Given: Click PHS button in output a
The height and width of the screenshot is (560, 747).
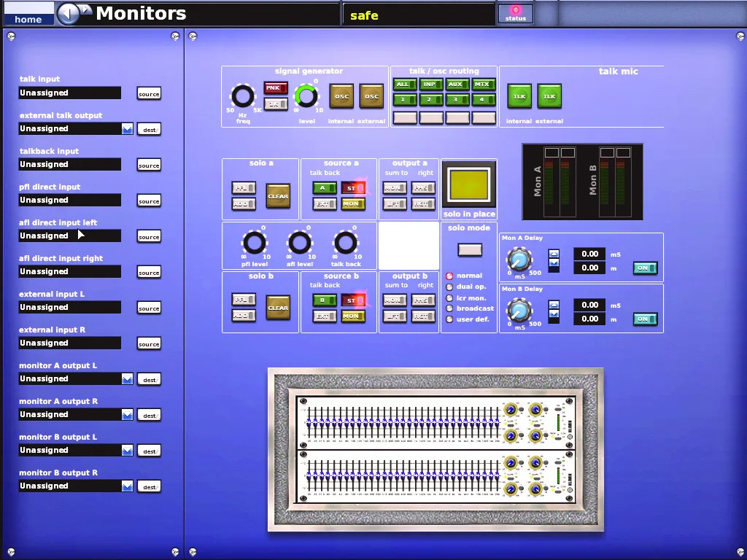Looking at the screenshot, I should point(423,188).
